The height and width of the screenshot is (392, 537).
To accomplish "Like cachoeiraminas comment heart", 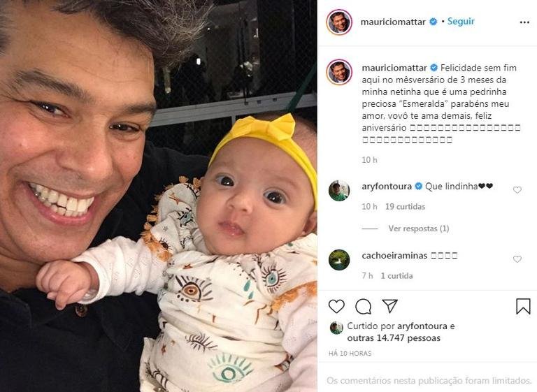I will click(x=517, y=259).
